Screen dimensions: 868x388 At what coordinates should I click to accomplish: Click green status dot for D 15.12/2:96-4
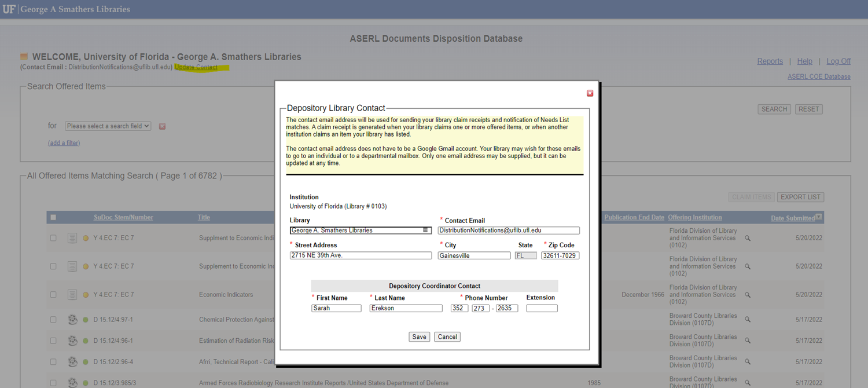(x=86, y=362)
